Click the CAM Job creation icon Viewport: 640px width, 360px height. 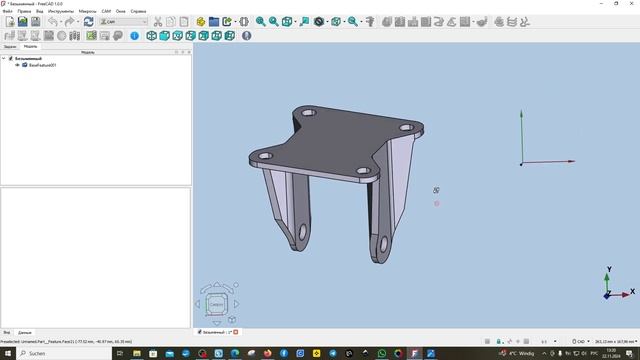click(x=9, y=36)
